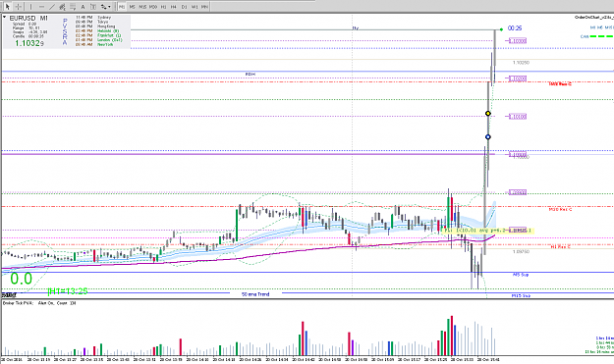Viewport: 614px width, 364px height.
Task: Select the text A tool
Action: click(84, 7)
